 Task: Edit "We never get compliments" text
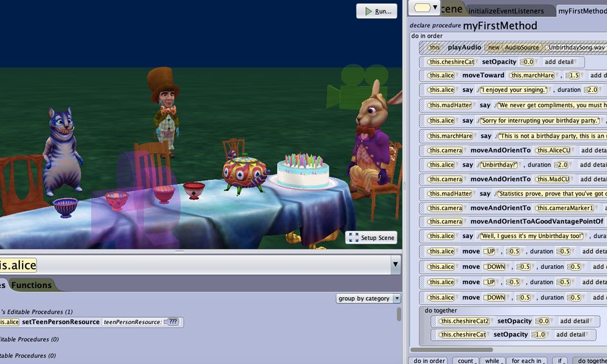tap(552, 105)
